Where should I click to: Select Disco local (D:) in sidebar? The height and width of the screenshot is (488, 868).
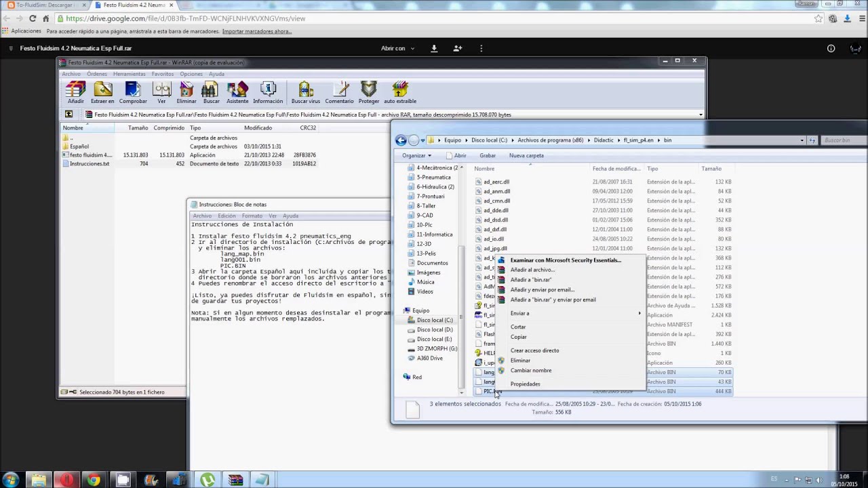tap(435, 329)
